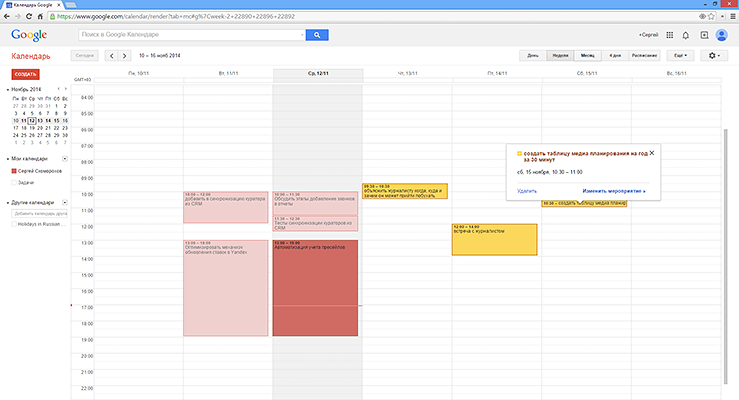739x400 pixels.
Task: Click the blue calendar search button
Action: click(317, 35)
